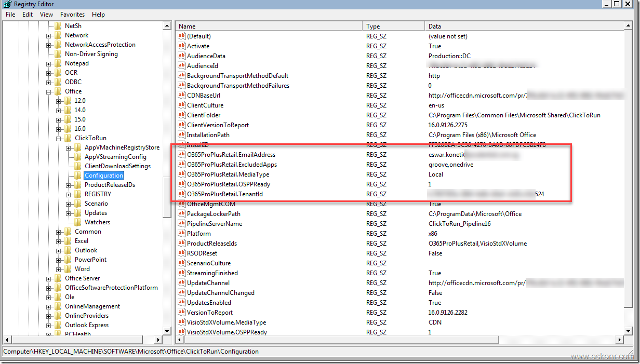Viewport: 640px width, 364px height.
Task: Expand the AppVMachineRegistryStore key
Action: click(68, 147)
